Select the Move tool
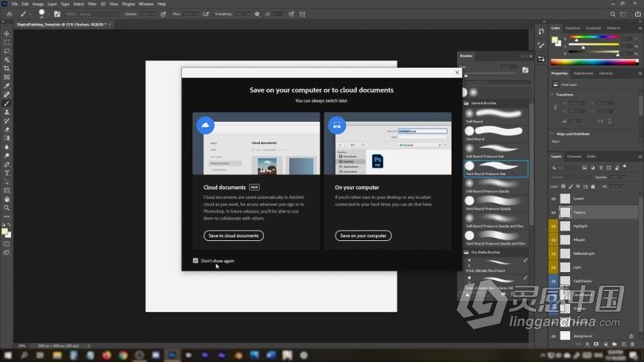The height and width of the screenshot is (362, 644). pyautogui.click(x=6, y=33)
